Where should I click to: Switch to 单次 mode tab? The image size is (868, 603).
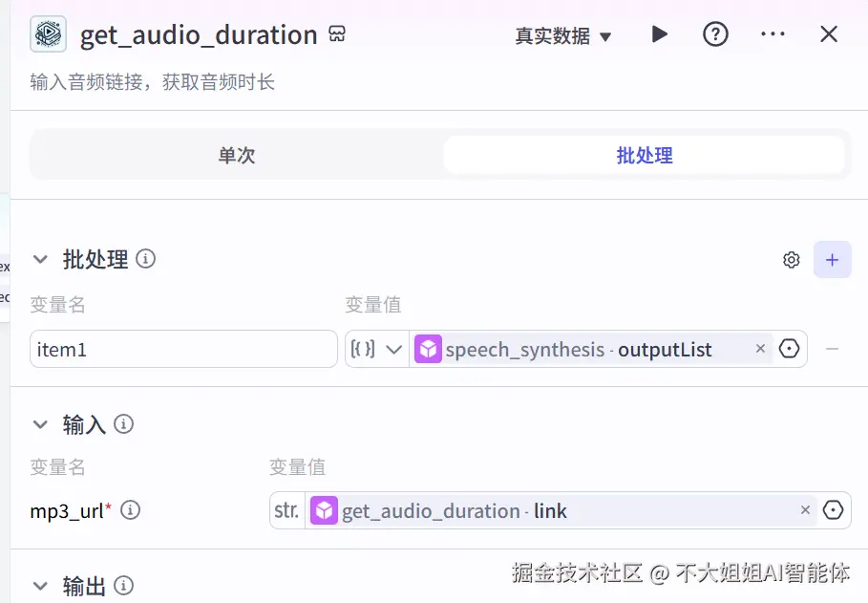point(237,156)
